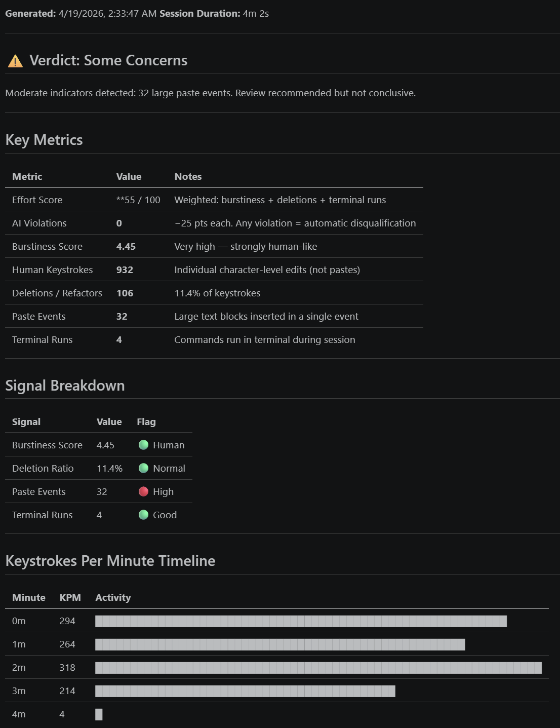The height and width of the screenshot is (728, 560).
Task: Click the automatic disqualification note
Action: click(x=295, y=223)
